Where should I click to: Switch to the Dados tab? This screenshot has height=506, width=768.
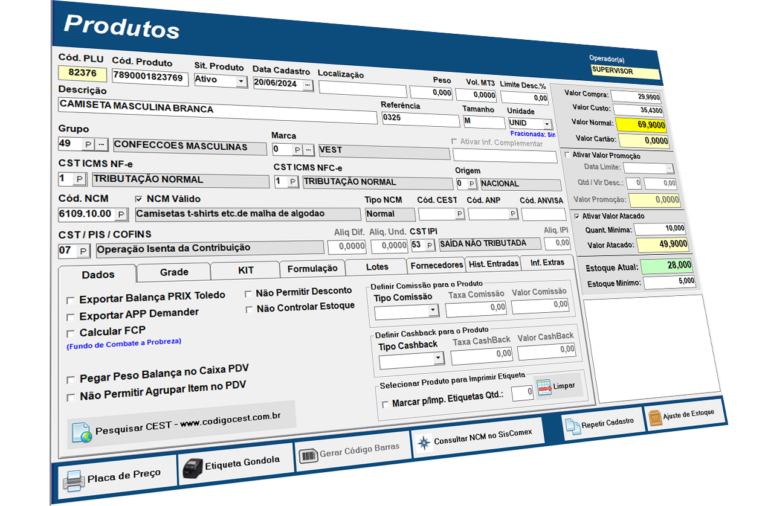98,275
